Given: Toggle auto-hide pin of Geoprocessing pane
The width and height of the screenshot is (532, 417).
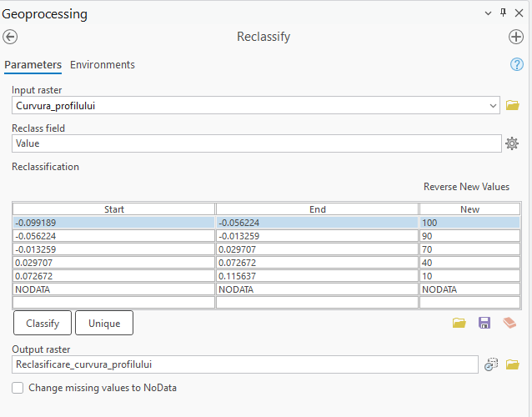Looking at the screenshot, I should coord(503,13).
